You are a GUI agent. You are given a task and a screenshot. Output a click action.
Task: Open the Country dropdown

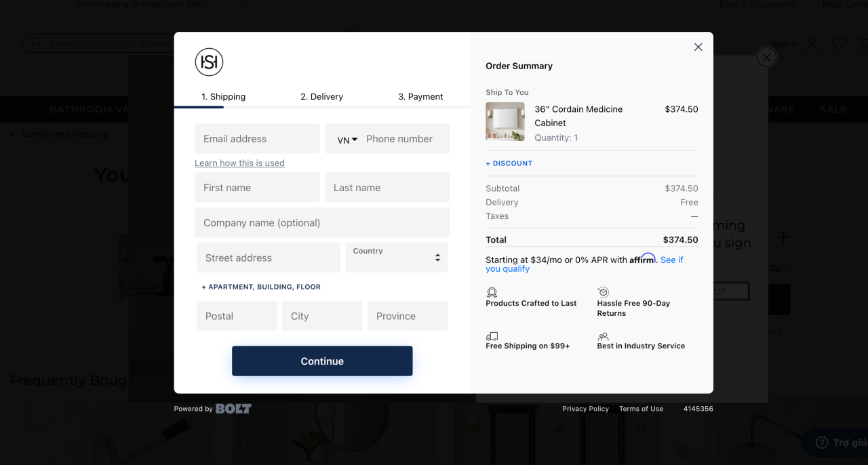[x=397, y=258]
